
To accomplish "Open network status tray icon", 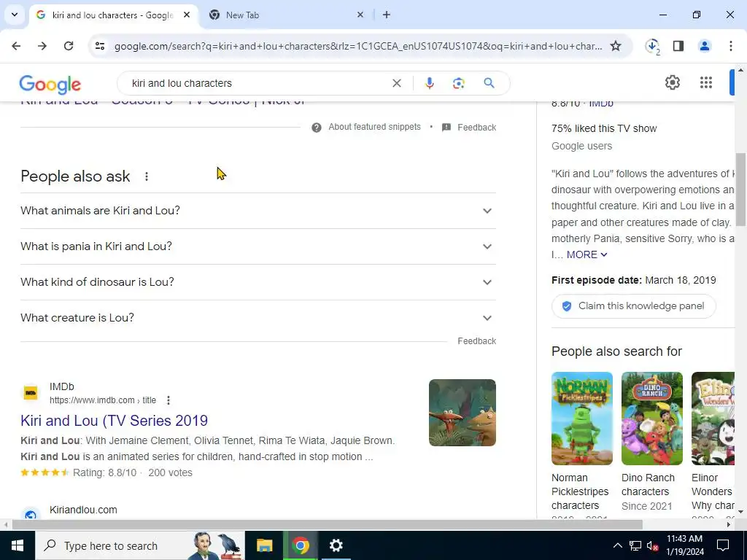I will (x=635, y=545).
